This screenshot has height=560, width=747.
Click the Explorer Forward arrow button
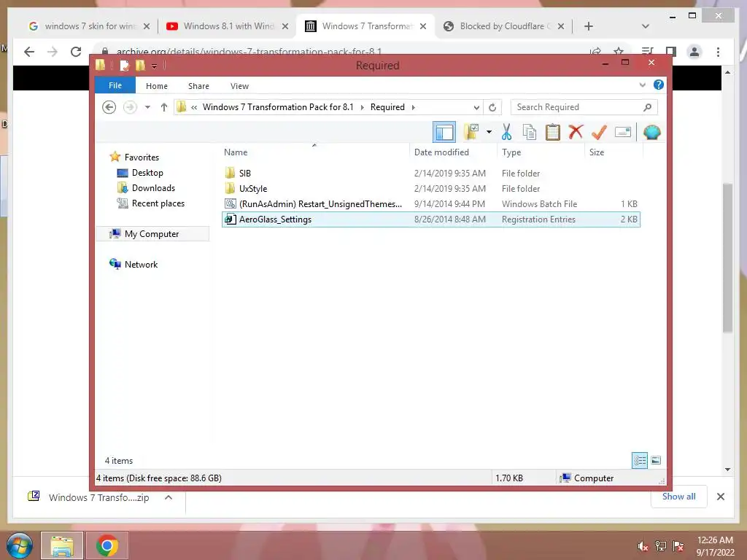coord(130,107)
